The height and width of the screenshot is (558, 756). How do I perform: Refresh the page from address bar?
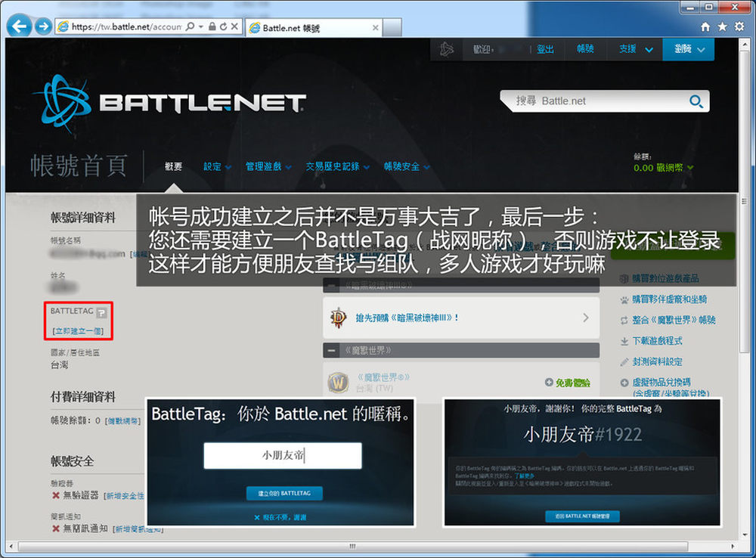[225, 26]
